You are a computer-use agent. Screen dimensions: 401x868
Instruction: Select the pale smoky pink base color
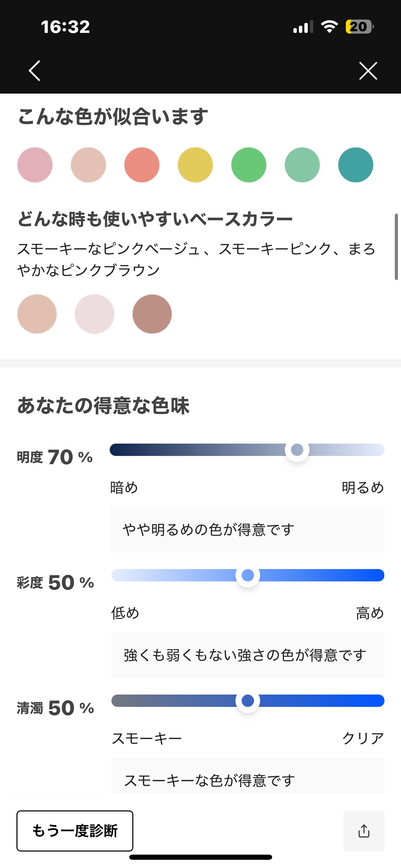pyautogui.click(x=95, y=314)
